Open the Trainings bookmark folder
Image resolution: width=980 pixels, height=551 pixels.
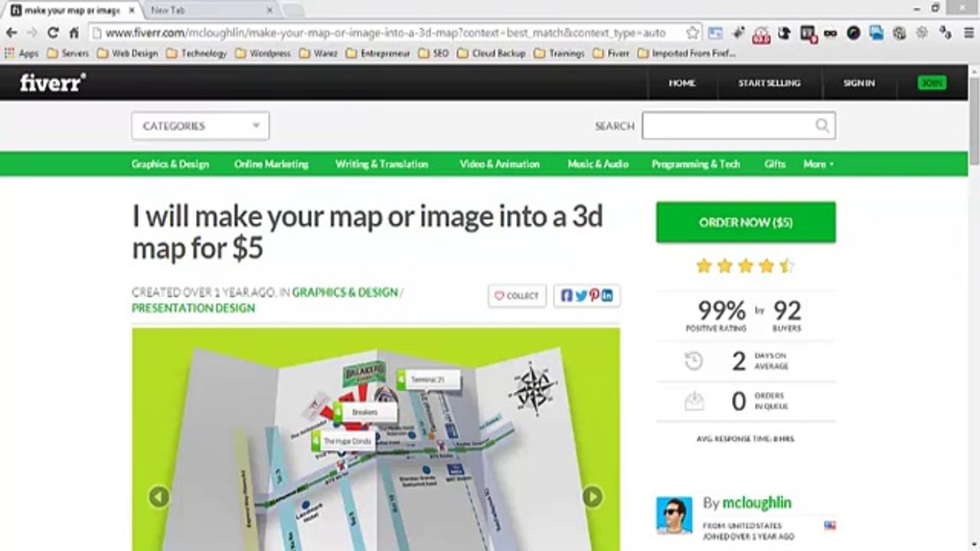[559, 54]
